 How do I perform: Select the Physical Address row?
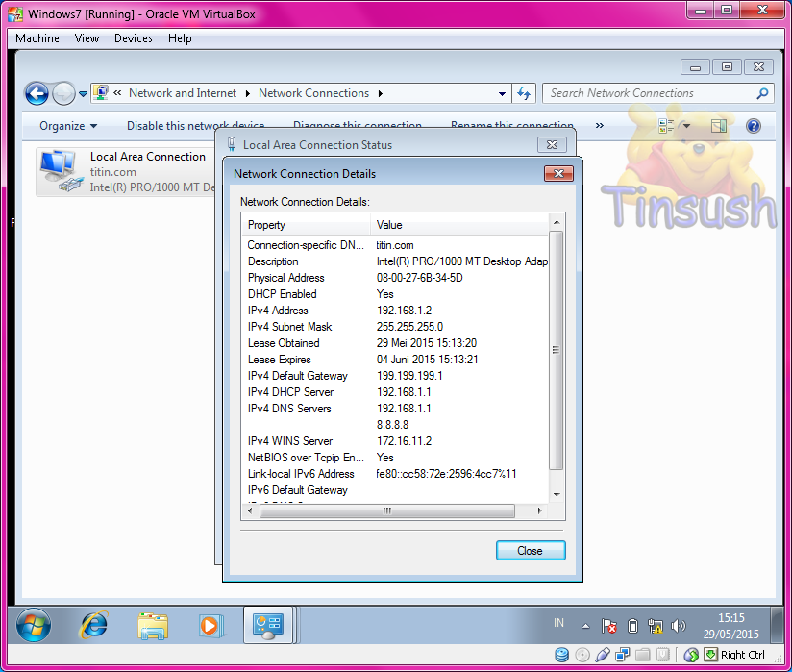click(395, 278)
